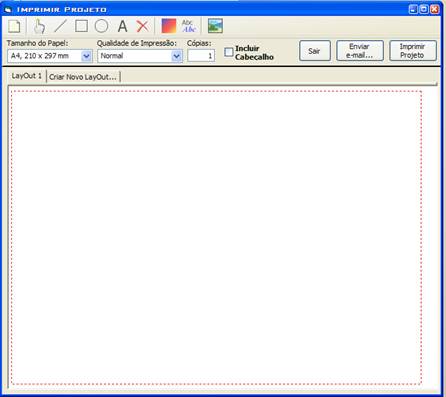Open the Abc font style tool
Viewport: 446px width, 397px height.
pyautogui.click(x=189, y=26)
